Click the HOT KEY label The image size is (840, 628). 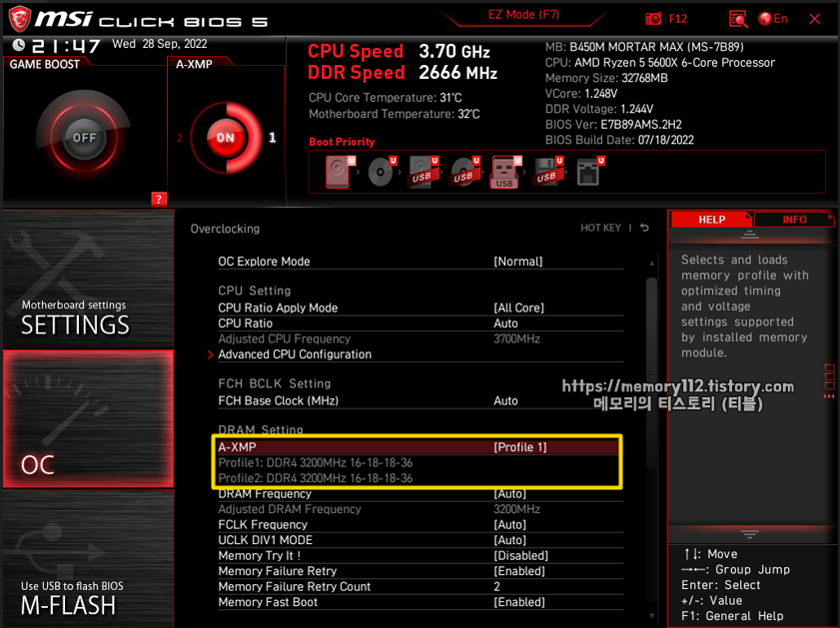600,228
